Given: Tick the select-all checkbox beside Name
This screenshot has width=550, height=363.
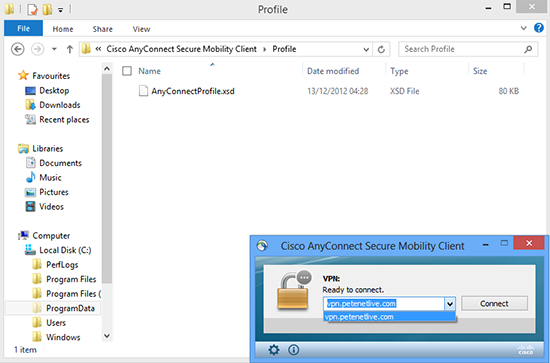Looking at the screenshot, I should (x=127, y=71).
